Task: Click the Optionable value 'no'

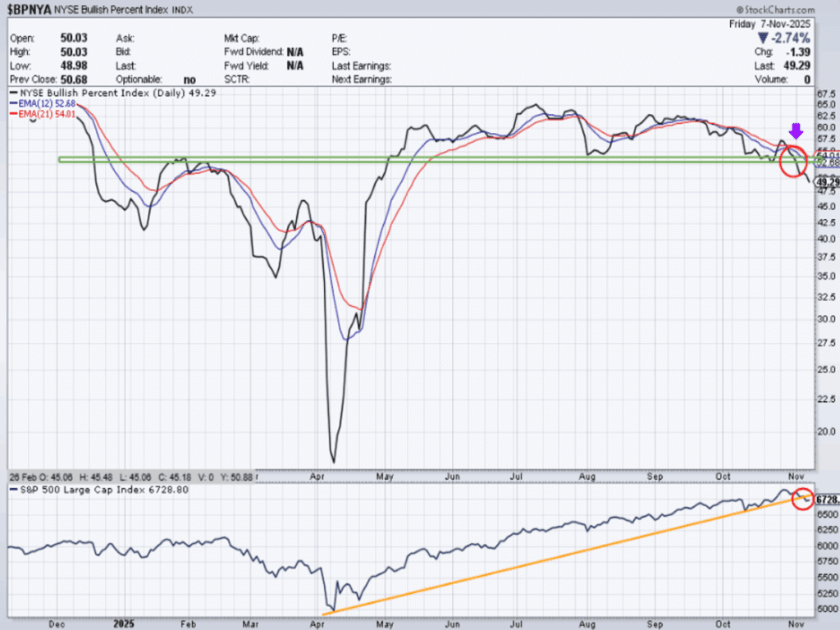Action: (x=189, y=80)
